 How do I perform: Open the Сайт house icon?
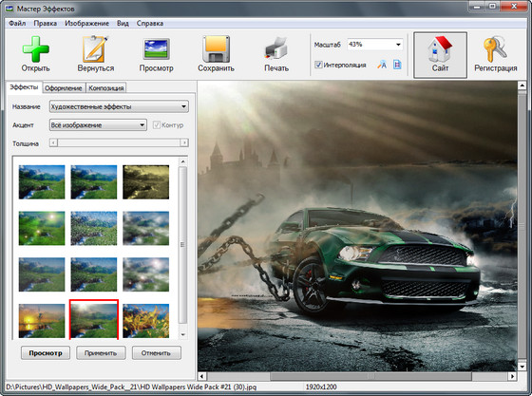pyautogui.click(x=440, y=49)
